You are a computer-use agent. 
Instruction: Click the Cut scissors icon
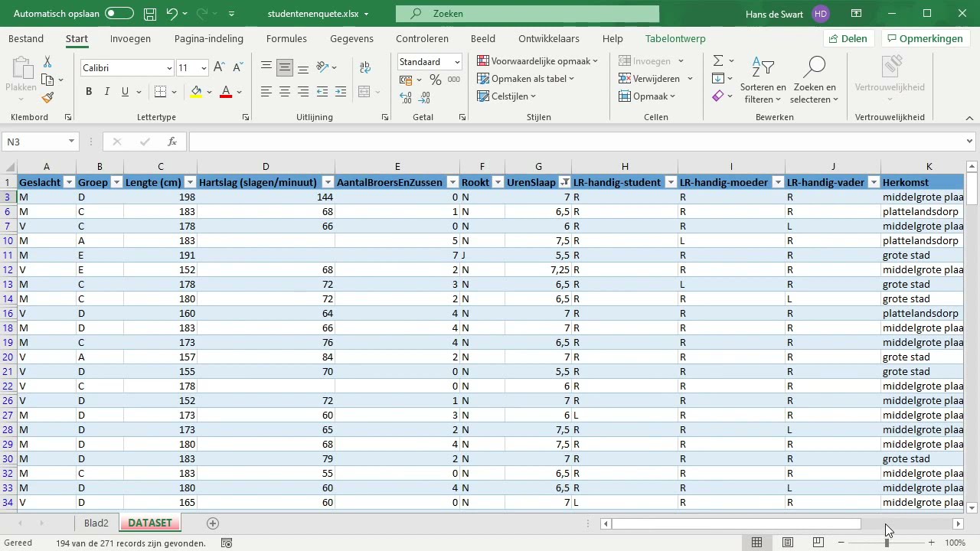pos(47,62)
